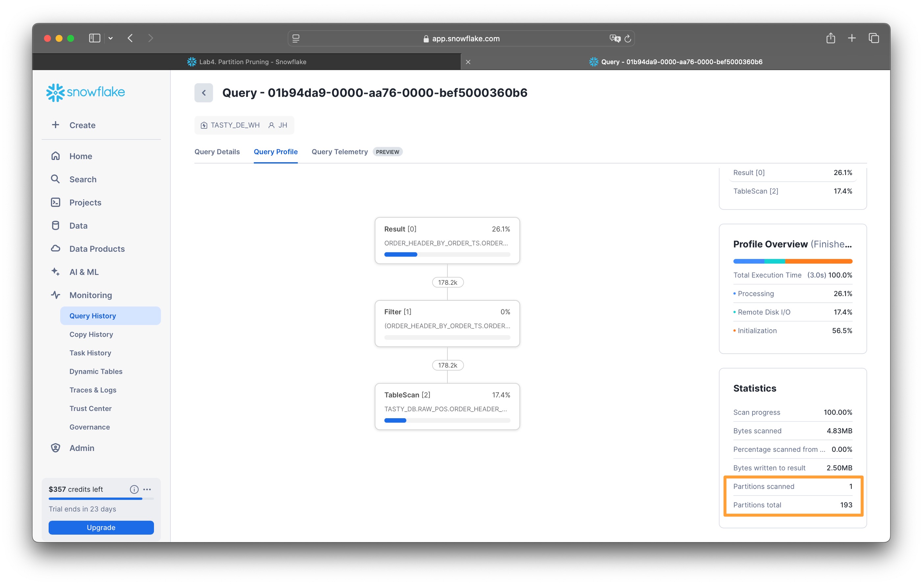Click the Safari share icon

[x=830, y=38]
